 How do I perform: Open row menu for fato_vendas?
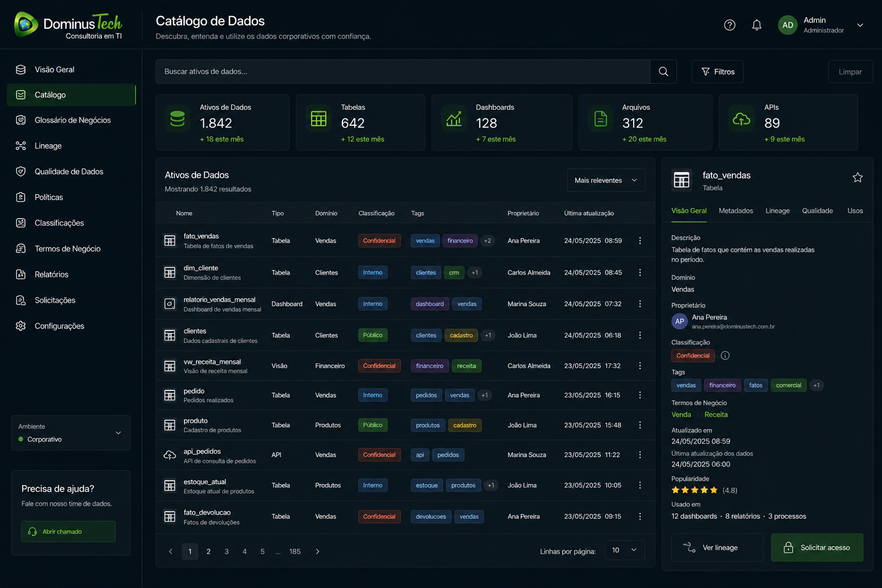click(x=640, y=241)
